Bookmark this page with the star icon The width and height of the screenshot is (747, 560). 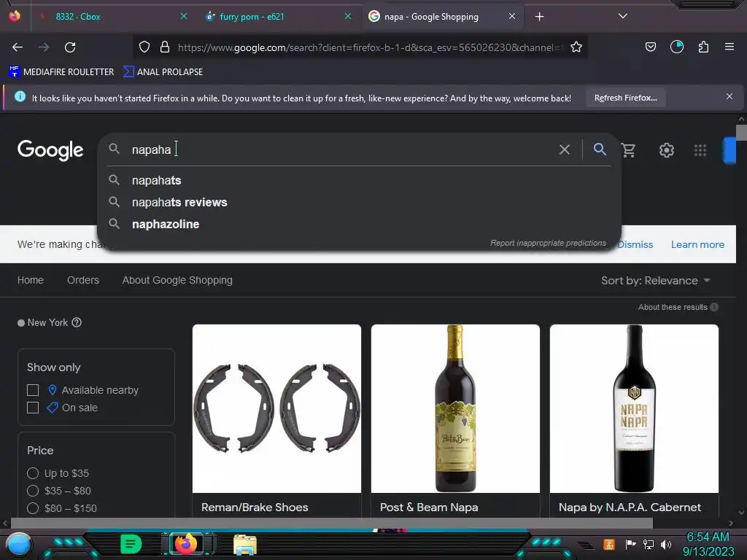[x=576, y=47]
